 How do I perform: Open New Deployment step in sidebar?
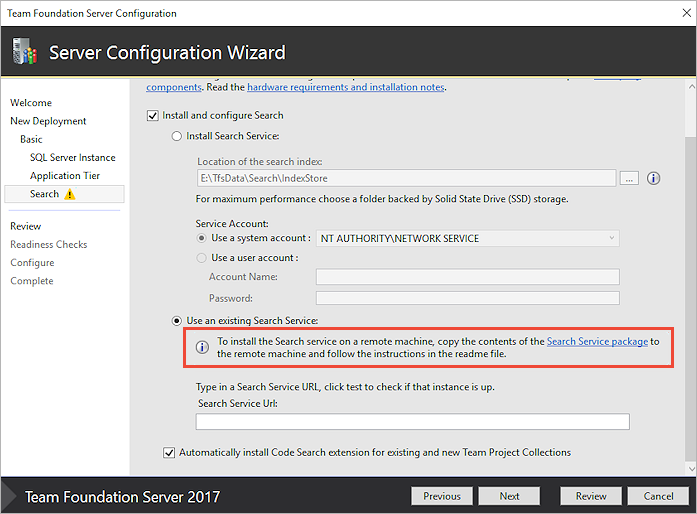48,121
